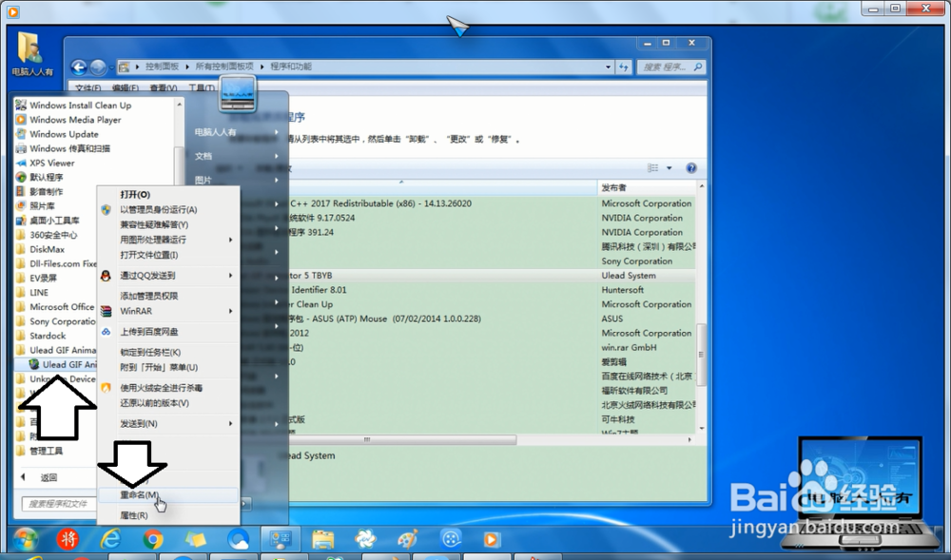951x560 pixels.
Task: Launch XPS Viewer from the program list
Action: (51, 163)
